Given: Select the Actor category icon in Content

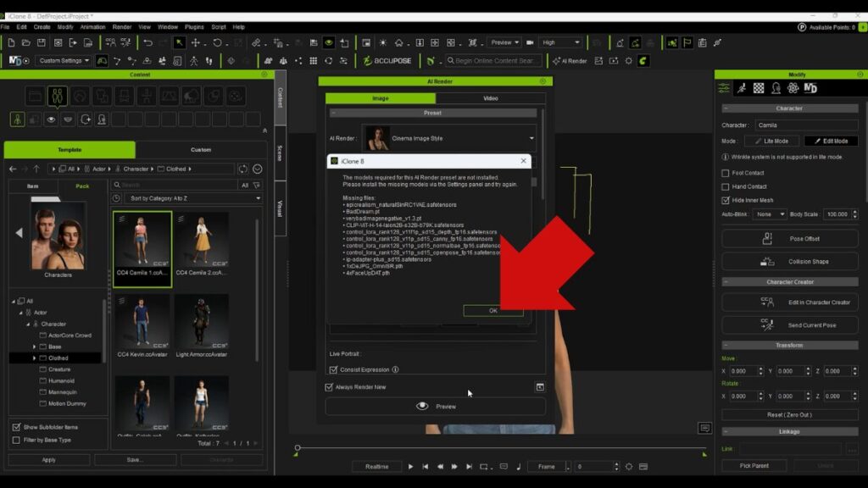Looking at the screenshot, I should pyautogui.click(x=58, y=97).
